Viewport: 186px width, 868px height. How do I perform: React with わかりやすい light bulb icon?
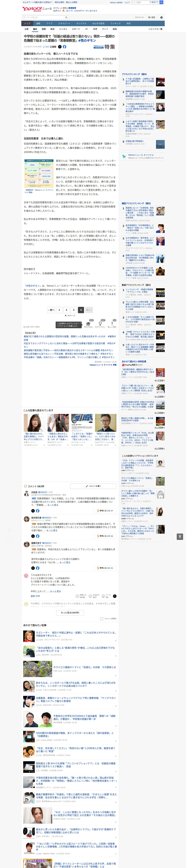[100, 323]
